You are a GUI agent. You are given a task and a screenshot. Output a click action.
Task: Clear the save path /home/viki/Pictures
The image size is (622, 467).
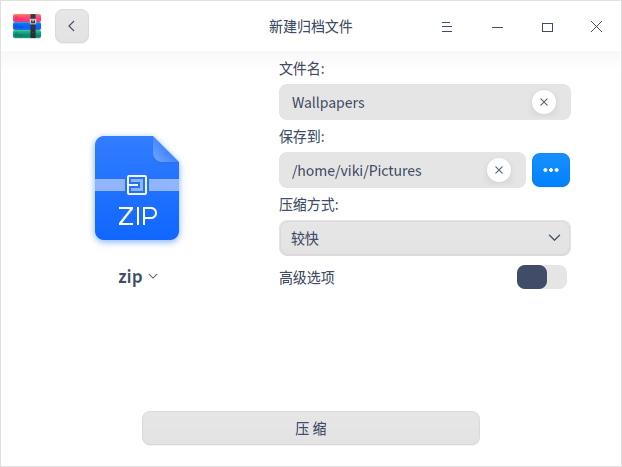tap(499, 170)
